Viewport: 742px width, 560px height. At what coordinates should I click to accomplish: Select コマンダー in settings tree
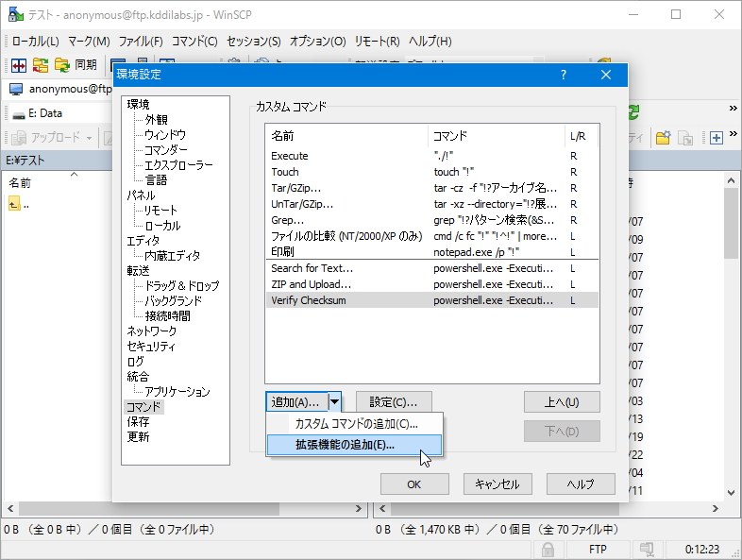coord(165,149)
